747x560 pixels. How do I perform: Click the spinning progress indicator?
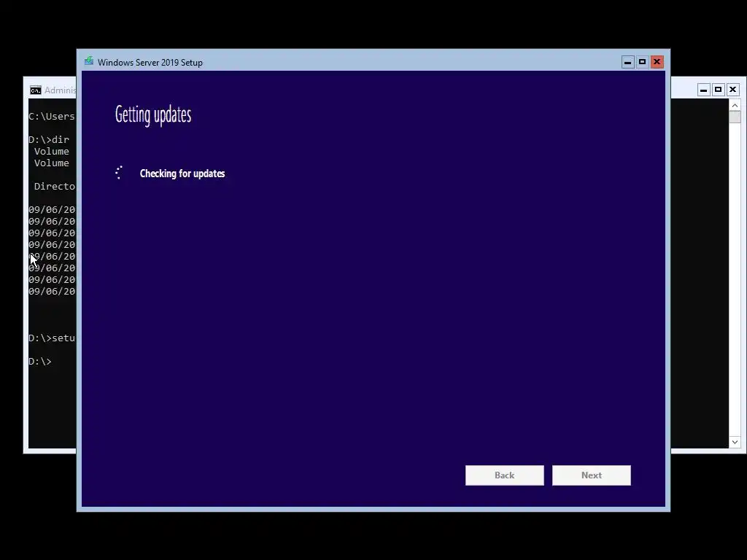pyautogui.click(x=119, y=172)
